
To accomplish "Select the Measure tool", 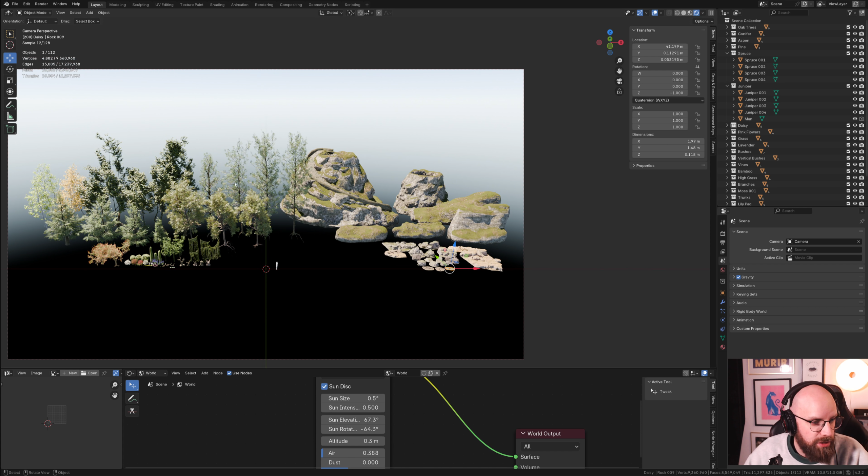I will 10,117.
